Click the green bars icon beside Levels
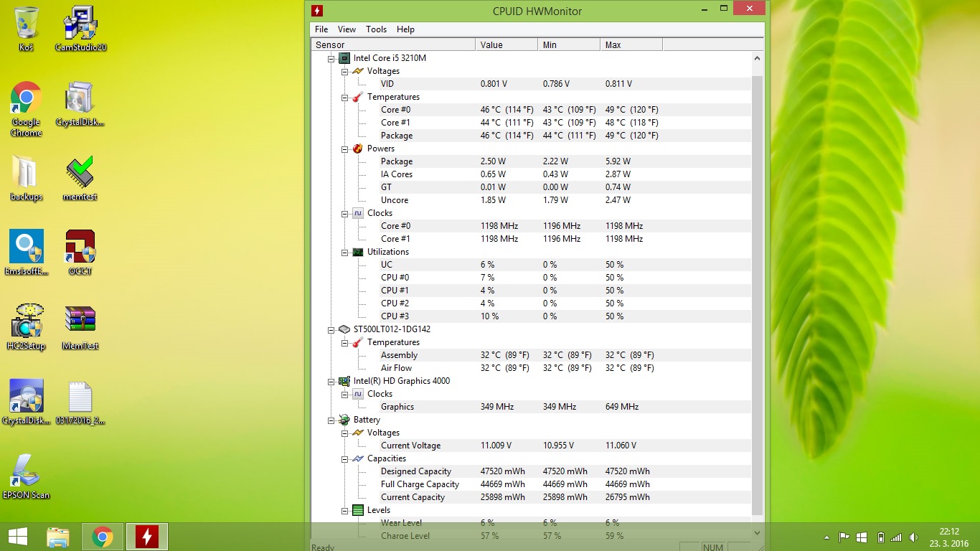 [x=358, y=510]
